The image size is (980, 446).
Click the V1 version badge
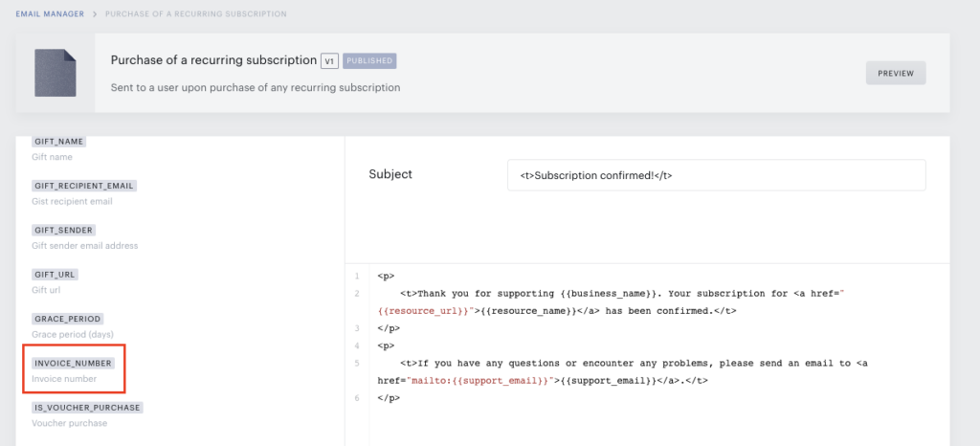click(329, 61)
